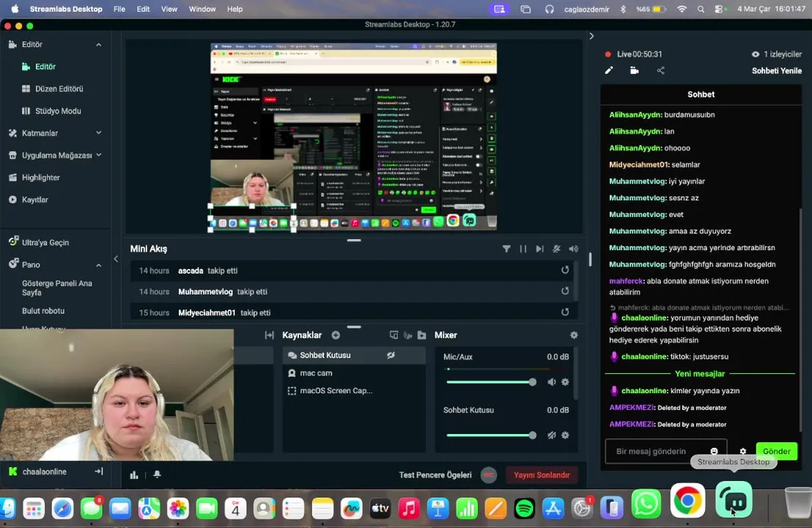The image size is (812, 528).
Task: Collapse chat panel with top arrow
Action: click(x=591, y=36)
